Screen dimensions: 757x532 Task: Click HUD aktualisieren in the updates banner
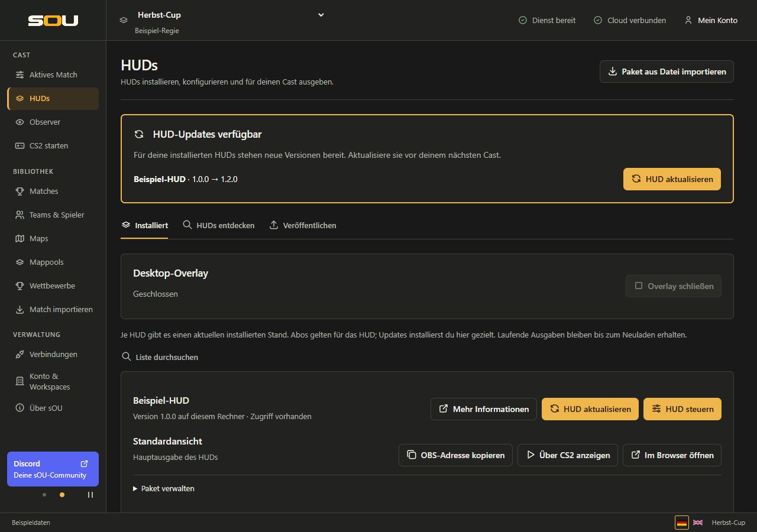click(x=672, y=179)
